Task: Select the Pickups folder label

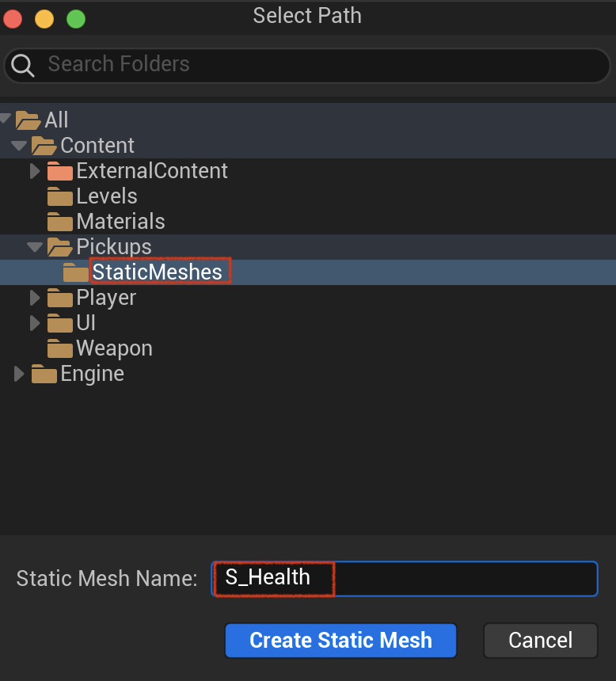Action: 114,247
